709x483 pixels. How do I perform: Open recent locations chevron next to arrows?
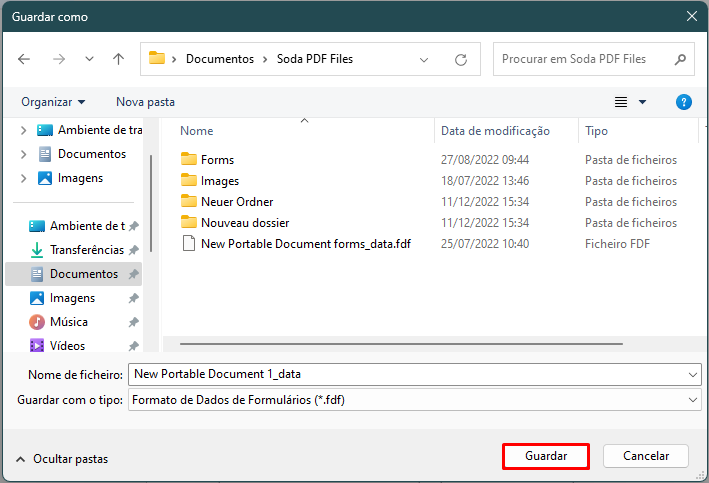tap(90, 59)
